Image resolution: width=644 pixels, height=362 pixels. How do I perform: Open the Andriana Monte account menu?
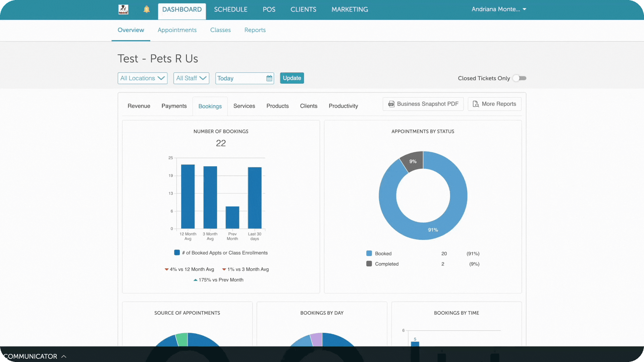(499, 9)
